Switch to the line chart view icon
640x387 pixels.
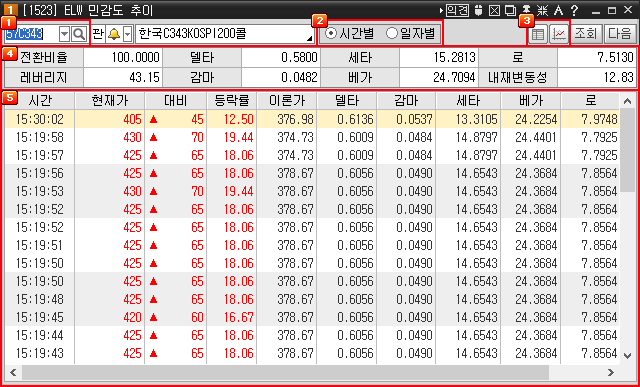[x=559, y=34]
